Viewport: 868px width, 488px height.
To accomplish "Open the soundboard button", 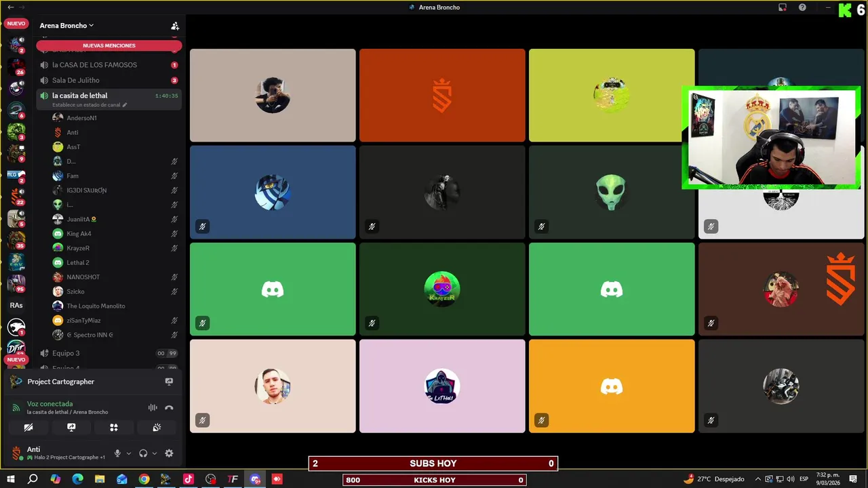I will click(x=157, y=428).
